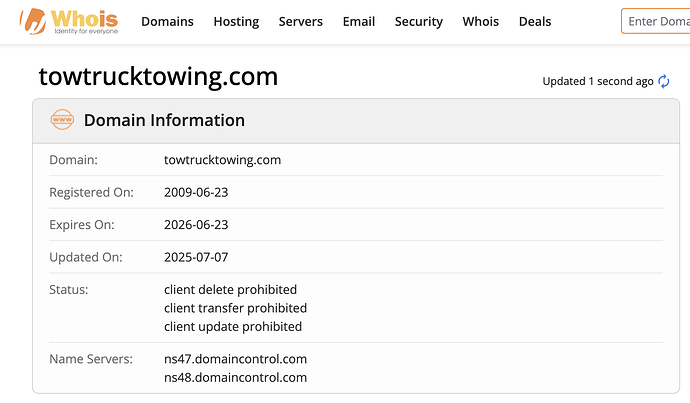Click the Domain Information panel header
690x403 pixels.
(x=164, y=120)
